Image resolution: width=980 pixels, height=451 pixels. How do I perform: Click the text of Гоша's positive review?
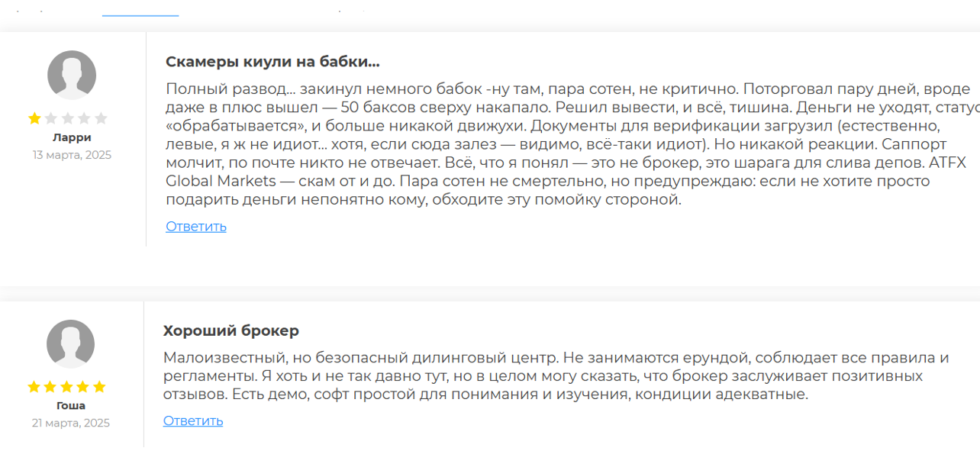click(556, 376)
